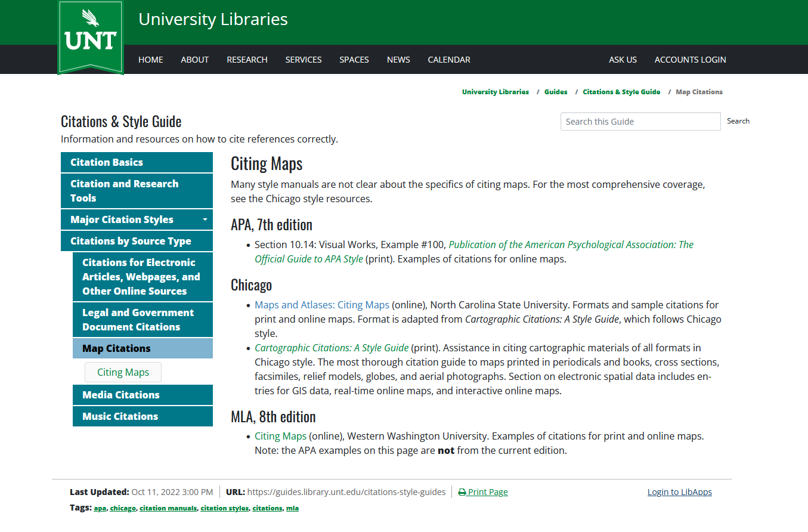808x532 pixels.
Task: Click the UNT eagle logo banner
Action: 91,38
